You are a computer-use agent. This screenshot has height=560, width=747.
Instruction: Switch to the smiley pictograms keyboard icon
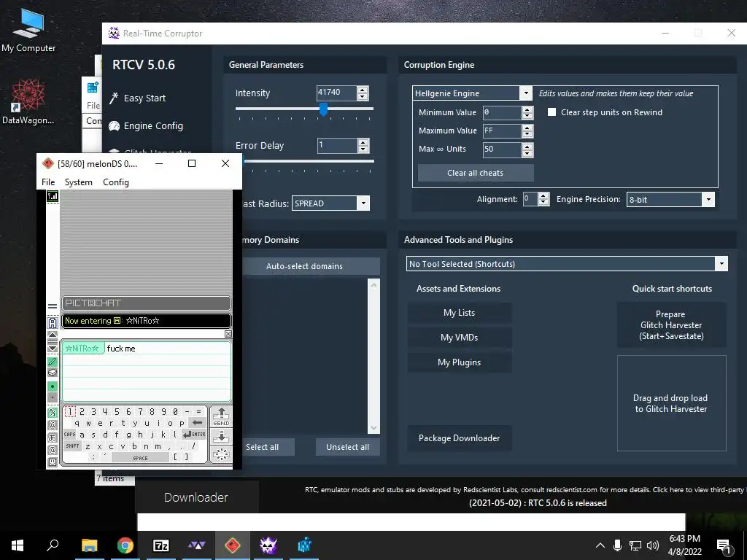click(53, 462)
